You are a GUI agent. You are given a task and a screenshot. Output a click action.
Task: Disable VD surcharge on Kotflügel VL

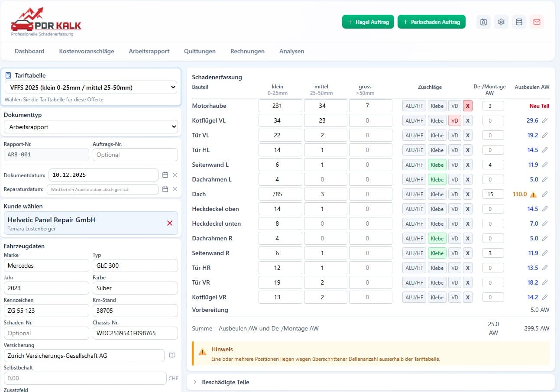point(454,121)
